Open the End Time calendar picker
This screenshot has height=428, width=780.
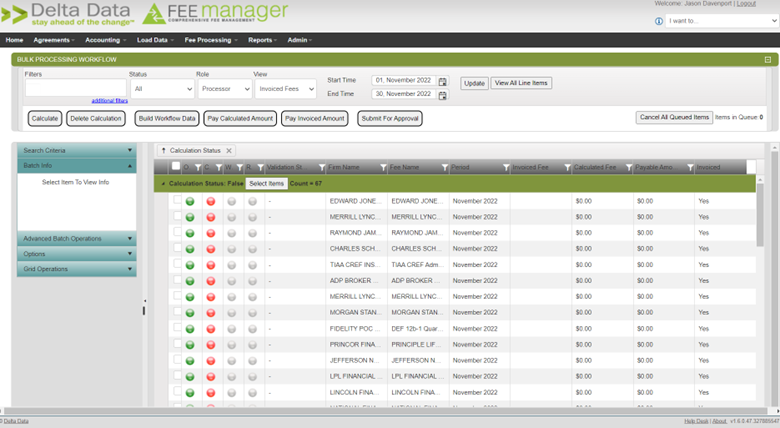click(x=442, y=95)
